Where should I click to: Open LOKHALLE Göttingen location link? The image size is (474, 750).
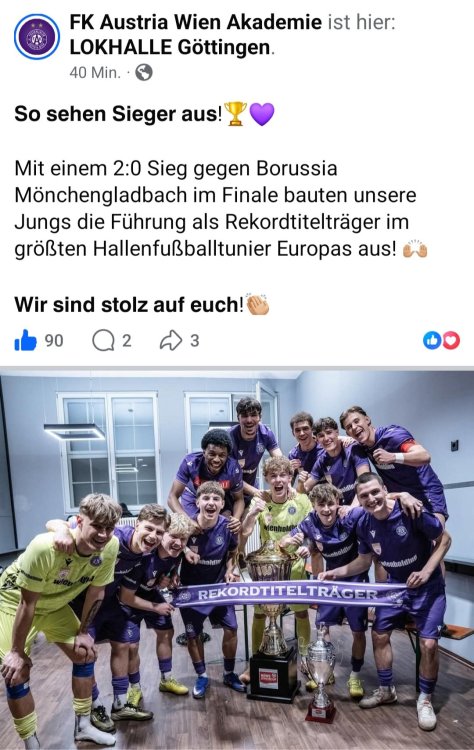(170, 47)
